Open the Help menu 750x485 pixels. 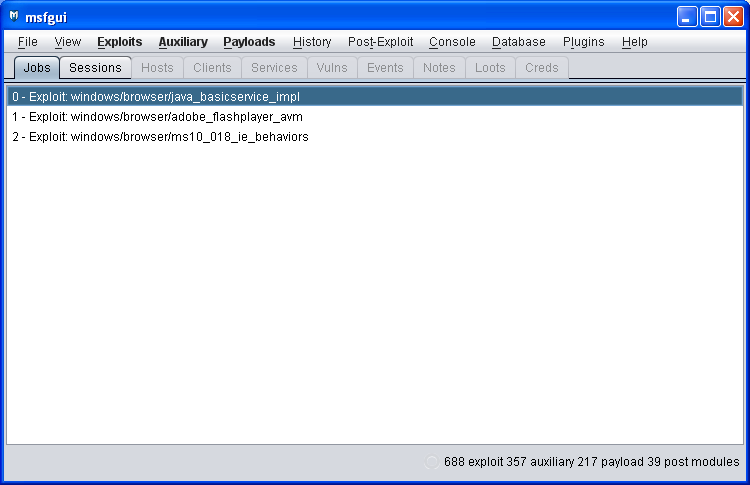click(x=634, y=42)
